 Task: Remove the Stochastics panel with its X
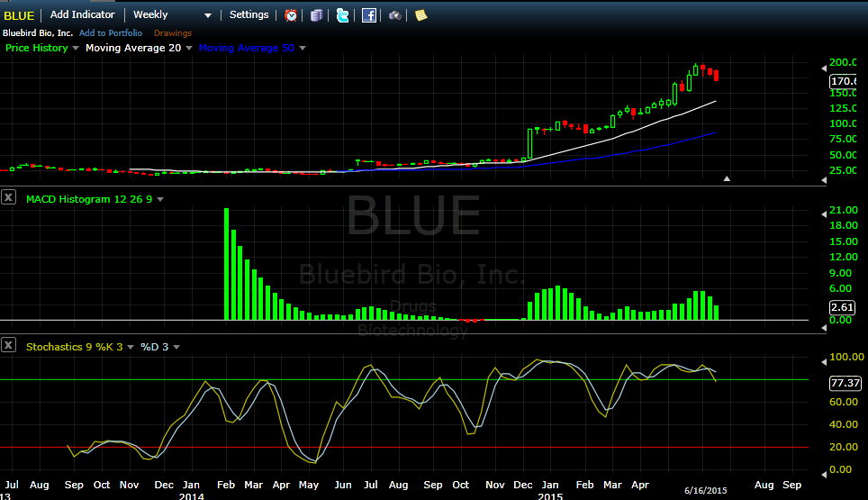click(8, 345)
